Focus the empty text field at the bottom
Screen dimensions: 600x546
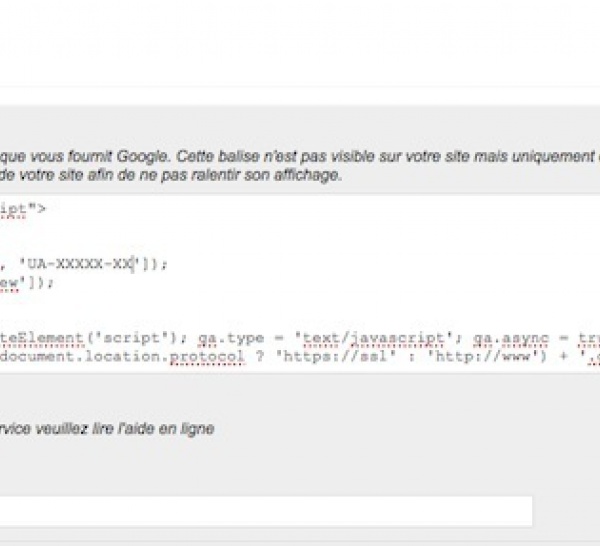coord(265,511)
